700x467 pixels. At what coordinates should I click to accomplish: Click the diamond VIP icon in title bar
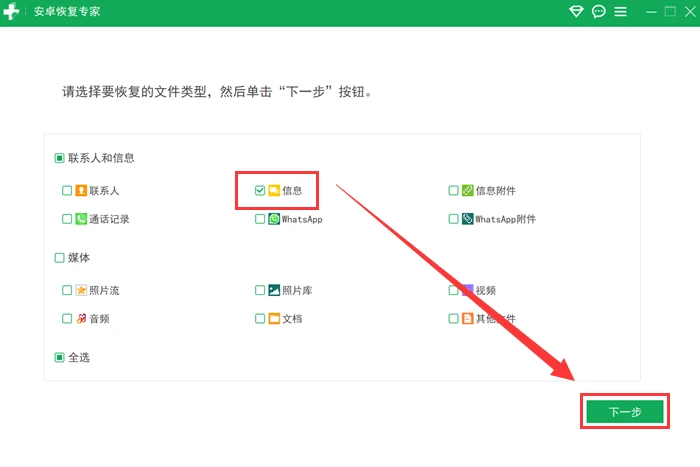point(576,12)
